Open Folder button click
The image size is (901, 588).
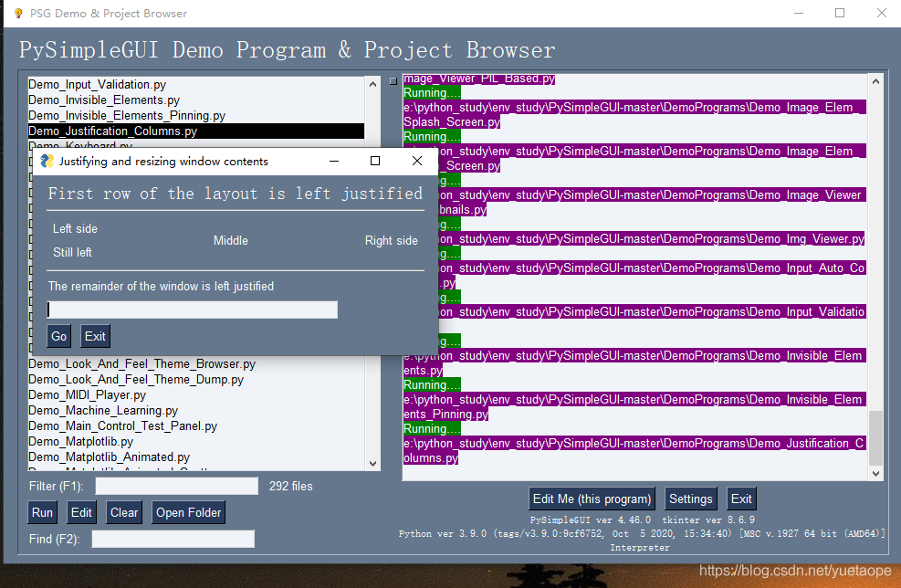click(x=188, y=512)
